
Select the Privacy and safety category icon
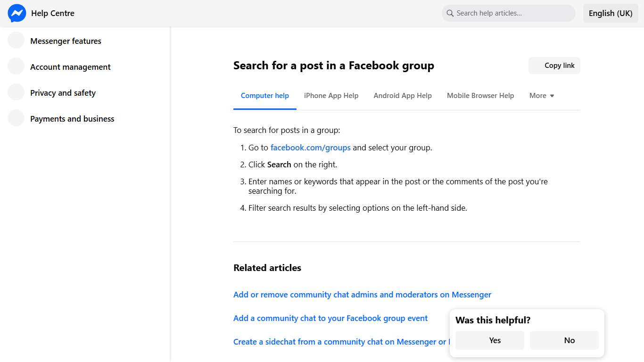pos(16,92)
